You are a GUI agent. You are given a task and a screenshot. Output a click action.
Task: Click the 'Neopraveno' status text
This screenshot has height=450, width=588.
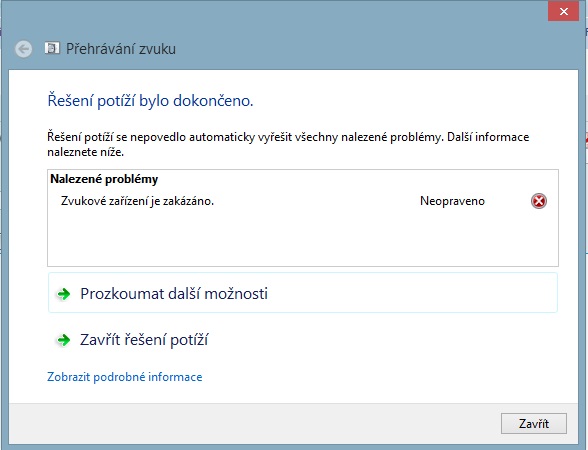coord(452,201)
